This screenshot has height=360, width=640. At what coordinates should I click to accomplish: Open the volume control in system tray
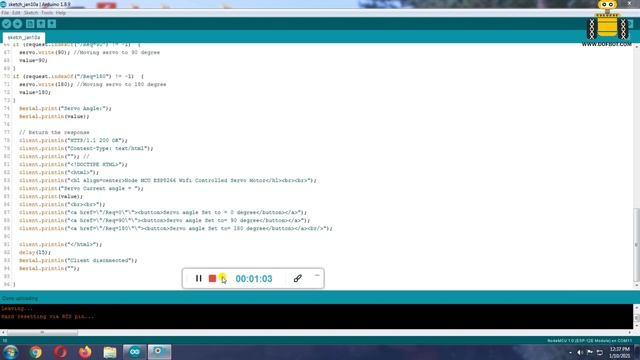click(580, 352)
